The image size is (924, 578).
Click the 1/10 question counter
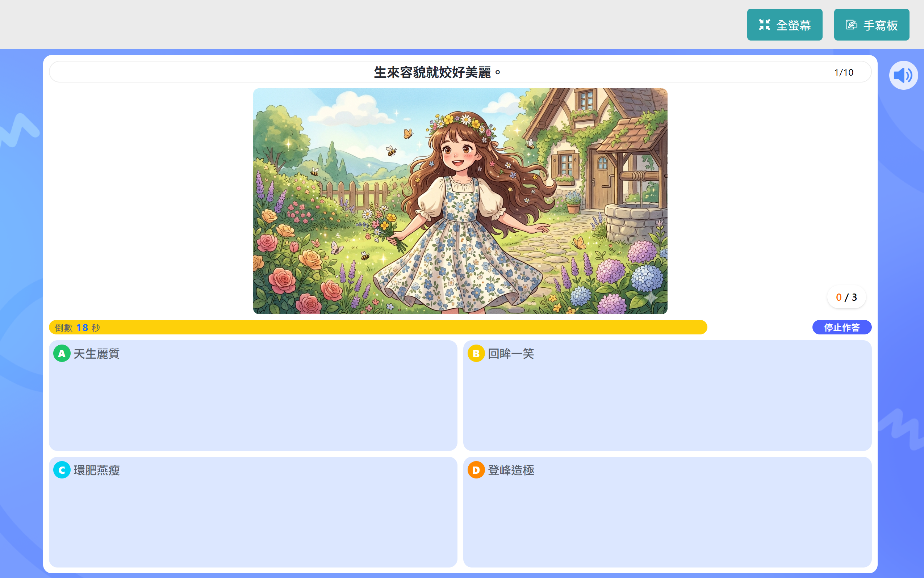(844, 72)
